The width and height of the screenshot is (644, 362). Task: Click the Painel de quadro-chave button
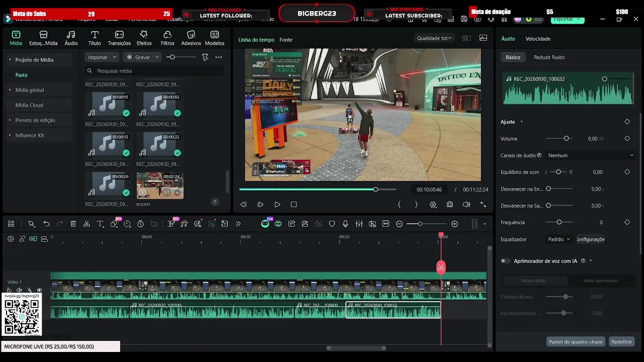click(576, 342)
